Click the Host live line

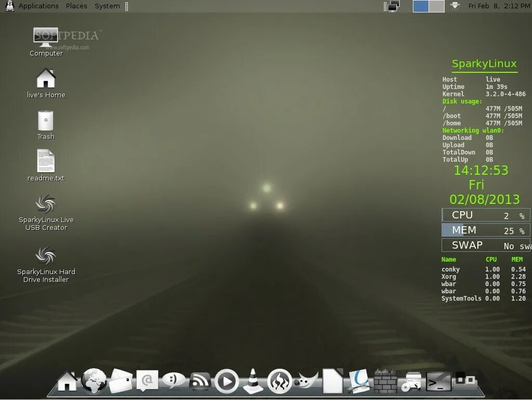pyautogui.click(x=471, y=80)
